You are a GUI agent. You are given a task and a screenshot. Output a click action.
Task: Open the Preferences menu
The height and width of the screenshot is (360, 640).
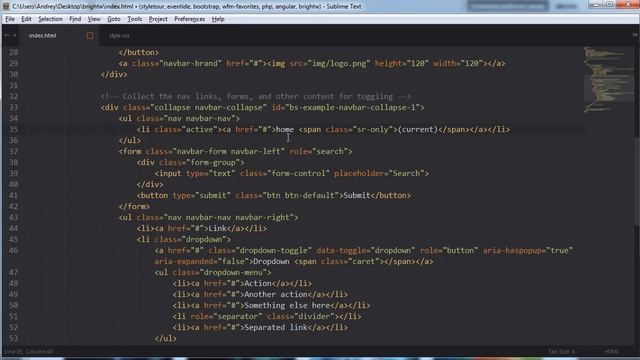189,19
